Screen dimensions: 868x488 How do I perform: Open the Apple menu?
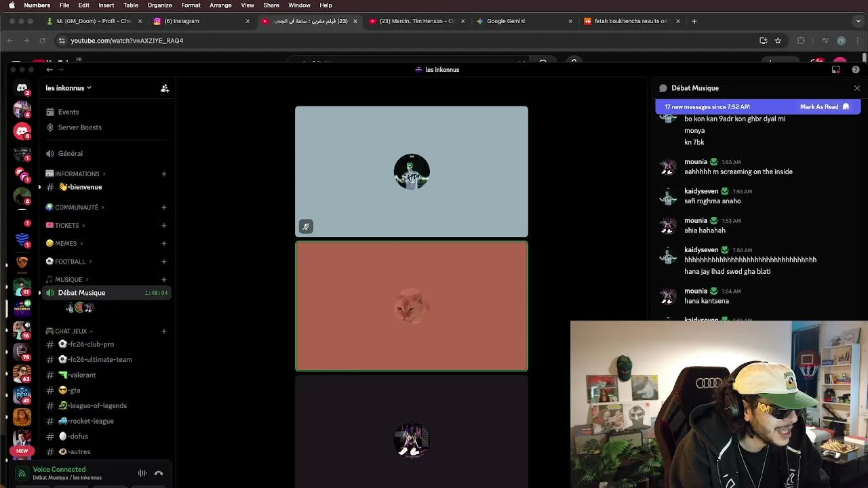pyautogui.click(x=12, y=5)
